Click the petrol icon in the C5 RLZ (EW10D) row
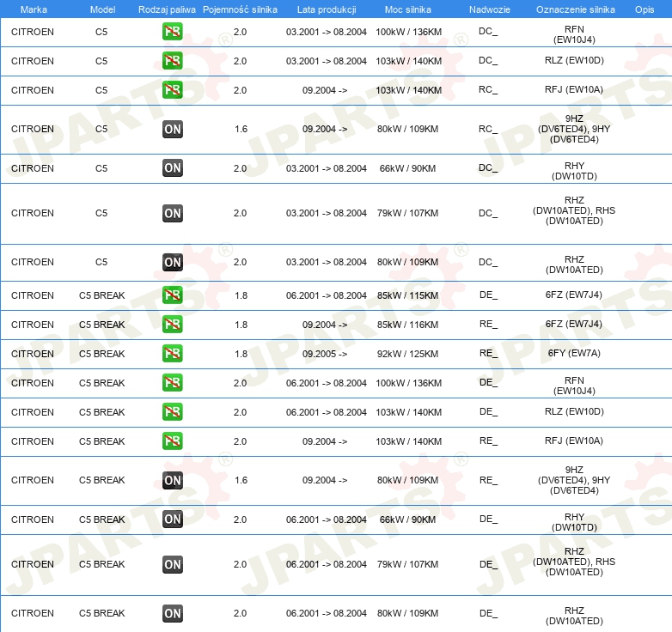Image resolution: width=672 pixels, height=632 pixels. (172, 61)
